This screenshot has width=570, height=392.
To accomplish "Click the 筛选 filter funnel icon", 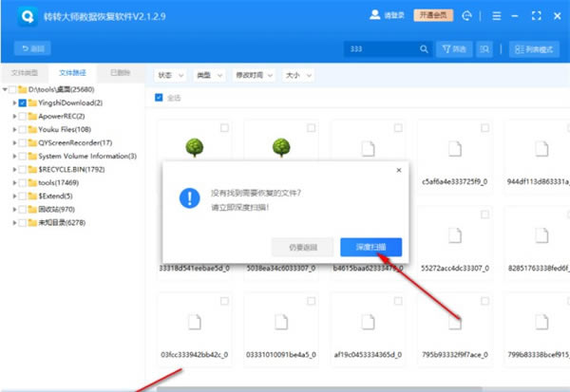I will point(452,49).
